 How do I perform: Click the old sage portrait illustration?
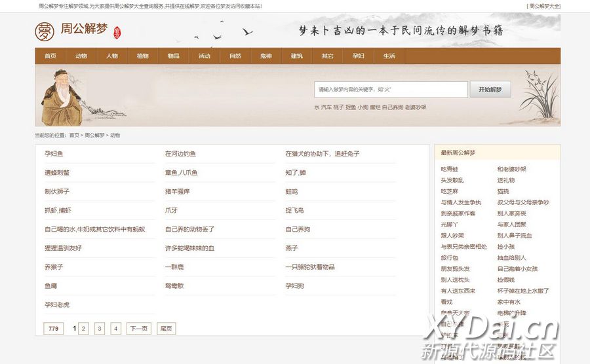(x=64, y=97)
